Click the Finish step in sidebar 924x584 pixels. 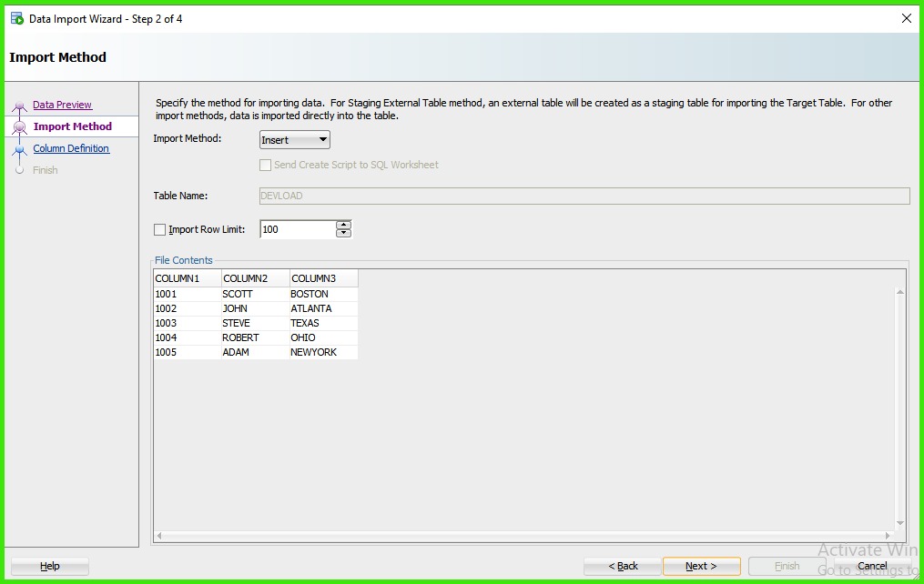(x=45, y=170)
